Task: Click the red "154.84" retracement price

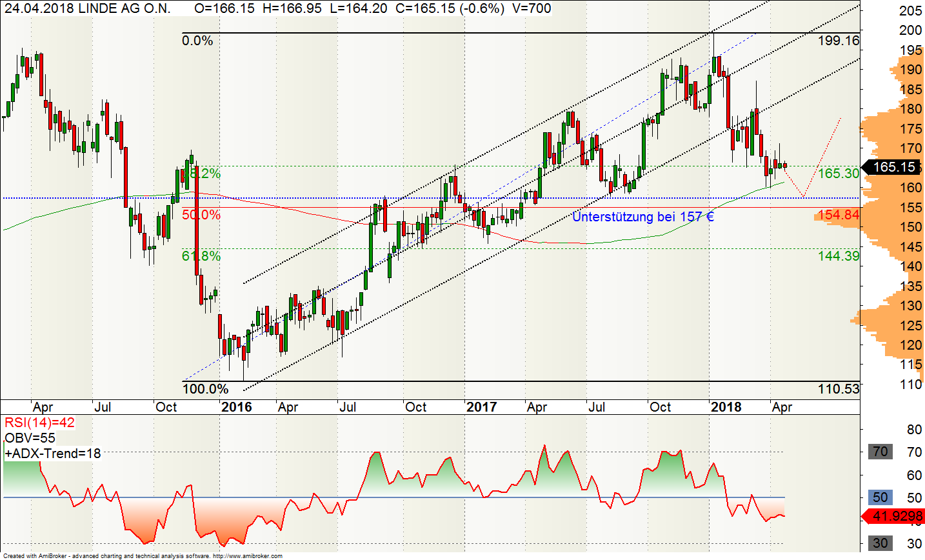Action: [x=839, y=215]
